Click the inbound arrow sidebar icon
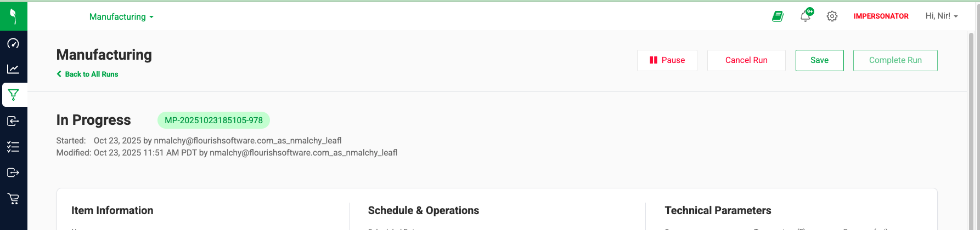 click(13, 121)
